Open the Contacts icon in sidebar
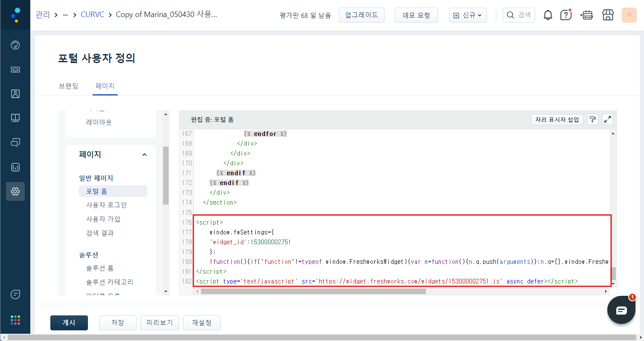 pos(15,94)
